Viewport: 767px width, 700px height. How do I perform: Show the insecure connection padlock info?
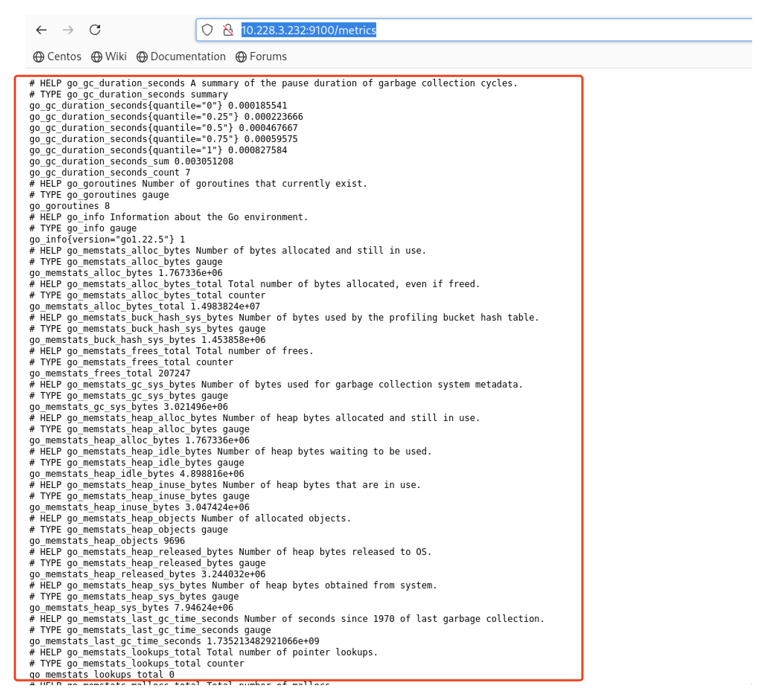click(228, 30)
